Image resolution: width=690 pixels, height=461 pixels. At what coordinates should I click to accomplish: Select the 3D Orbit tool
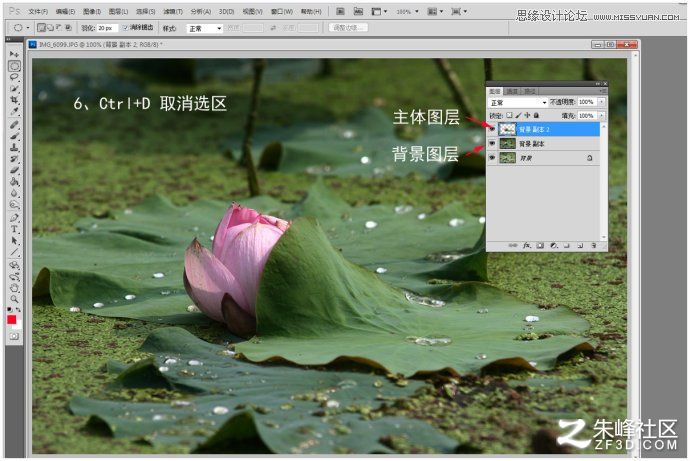15,277
